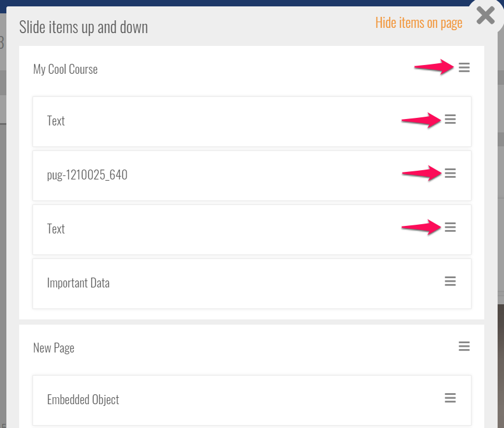
Task: Click red arrow in the pug-1210025_640 row
Action: [420, 173]
